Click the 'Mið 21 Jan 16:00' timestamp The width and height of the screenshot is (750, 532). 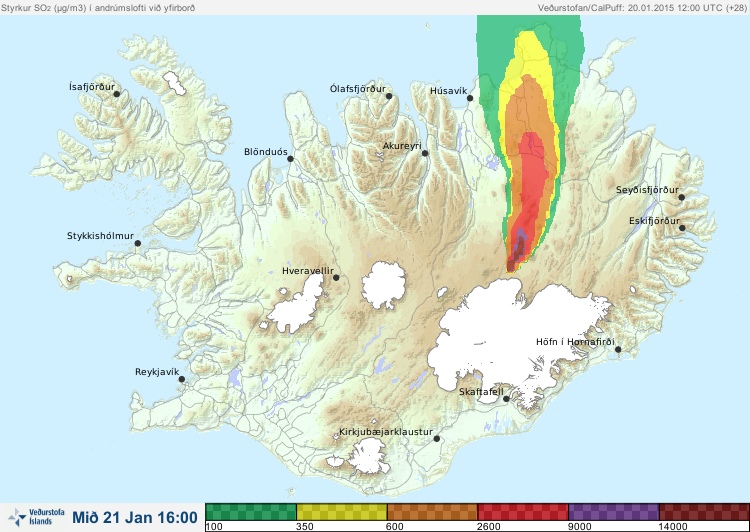pyautogui.click(x=135, y=517)
